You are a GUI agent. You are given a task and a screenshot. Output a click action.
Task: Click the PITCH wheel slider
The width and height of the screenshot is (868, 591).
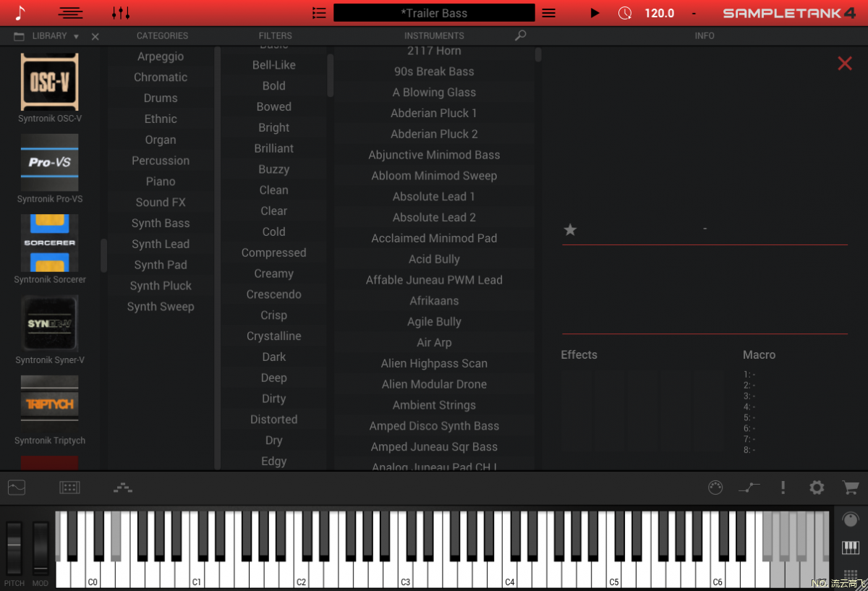point(14,548)
